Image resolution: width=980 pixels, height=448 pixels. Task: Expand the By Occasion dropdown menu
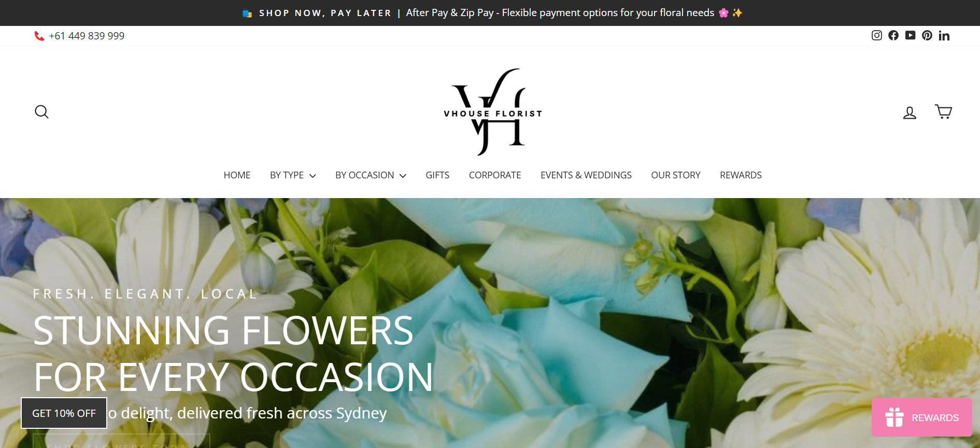click(371, 175)
